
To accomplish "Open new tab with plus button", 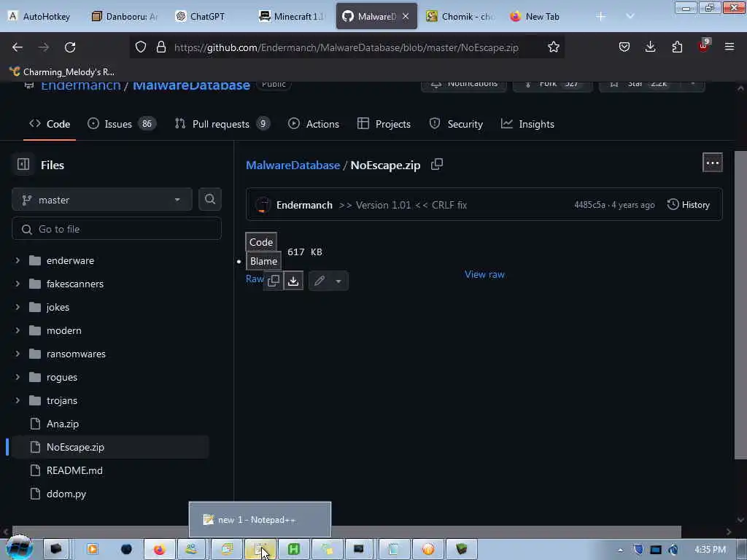I will [601, 17].
